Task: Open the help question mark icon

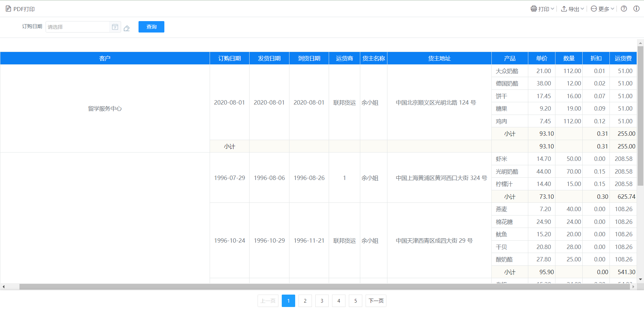Action: (x=624, y=9)
